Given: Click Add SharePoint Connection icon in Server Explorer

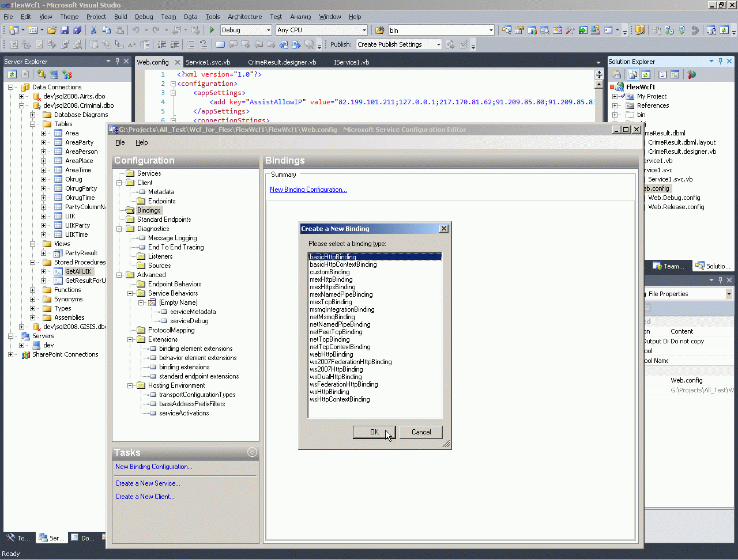Looking at the screenshot, I should 67,74.
